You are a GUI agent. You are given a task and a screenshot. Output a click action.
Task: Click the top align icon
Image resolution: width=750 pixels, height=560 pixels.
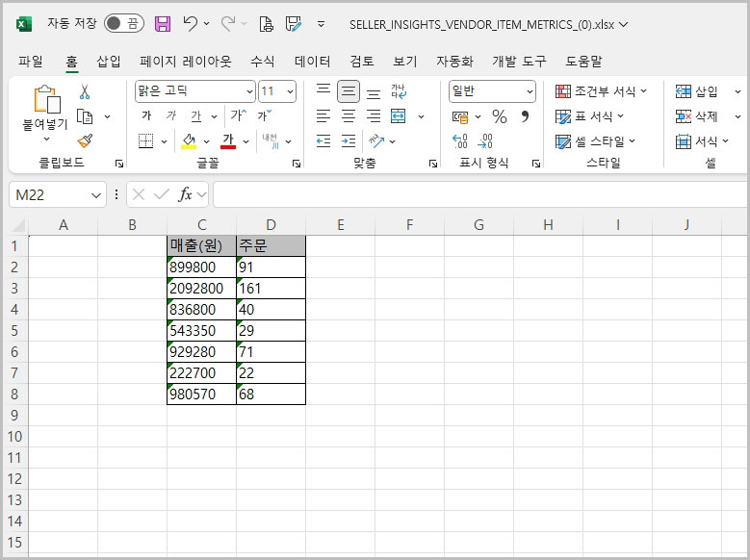coord(323,90)
